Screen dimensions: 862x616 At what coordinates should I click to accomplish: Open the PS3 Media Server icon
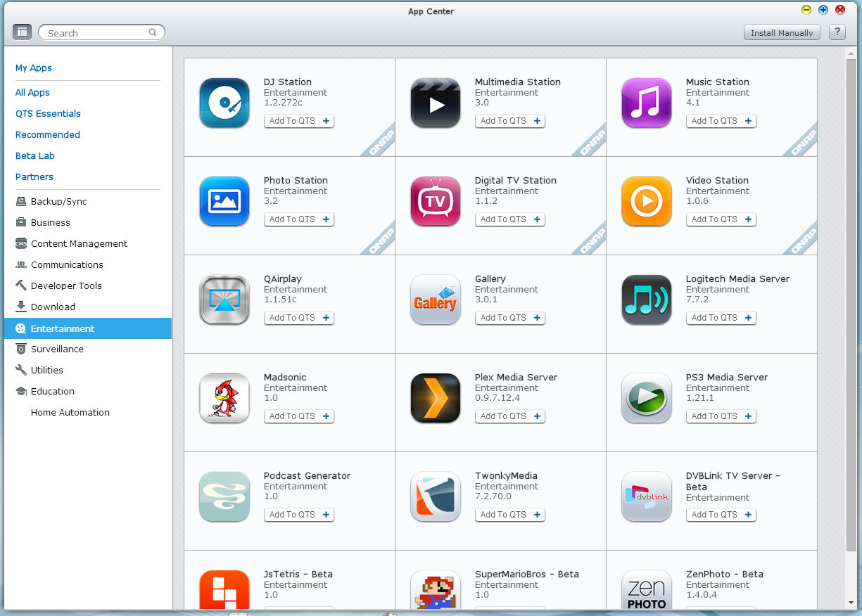(647, 398)
